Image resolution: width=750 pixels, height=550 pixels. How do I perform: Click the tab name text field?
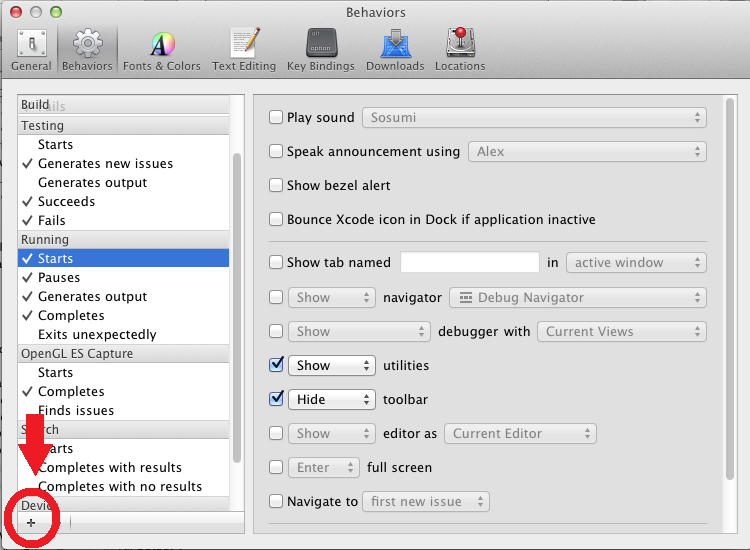tap(470, 262)
